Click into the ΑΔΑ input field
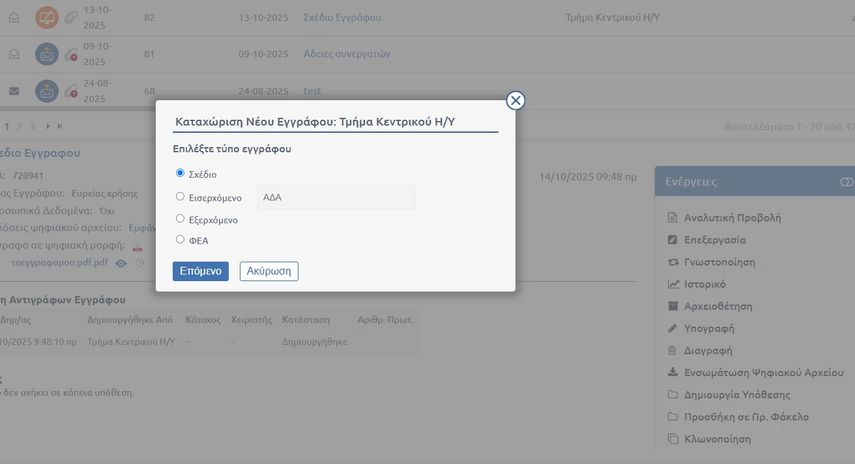855x464 pixels. click(336, 197)
